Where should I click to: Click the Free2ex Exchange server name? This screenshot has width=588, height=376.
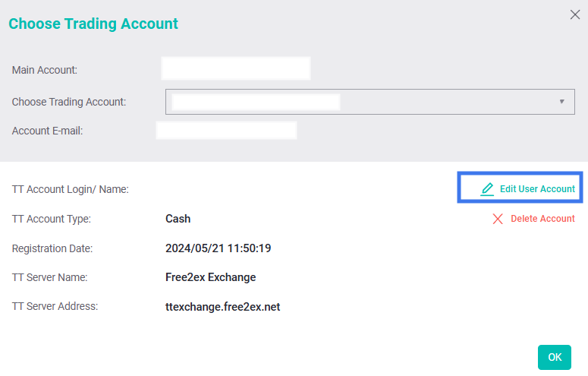click(x=210, y=277)
